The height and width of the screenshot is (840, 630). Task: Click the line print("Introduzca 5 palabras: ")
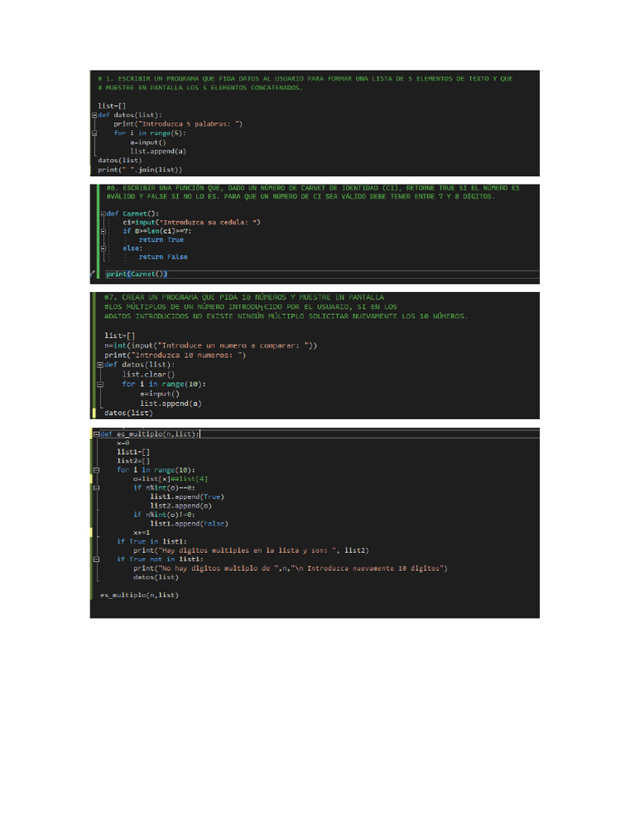pyautogui.click(x=178, y=125)
